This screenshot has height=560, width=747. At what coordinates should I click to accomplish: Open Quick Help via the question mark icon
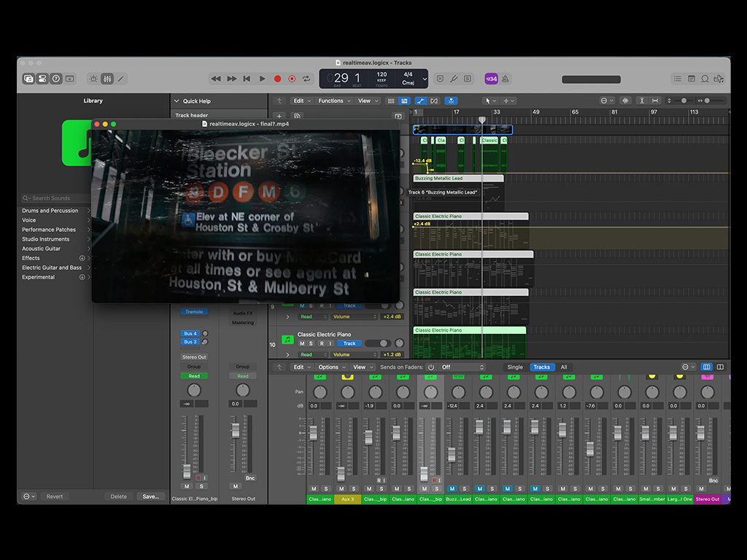pyautogui.click(x=56, y=78)
